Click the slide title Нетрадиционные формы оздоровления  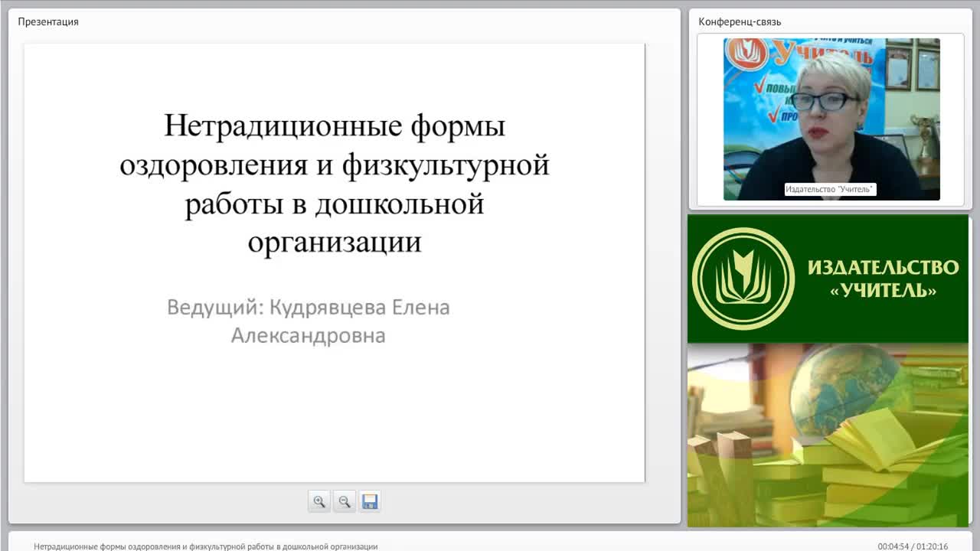(335, 183)
